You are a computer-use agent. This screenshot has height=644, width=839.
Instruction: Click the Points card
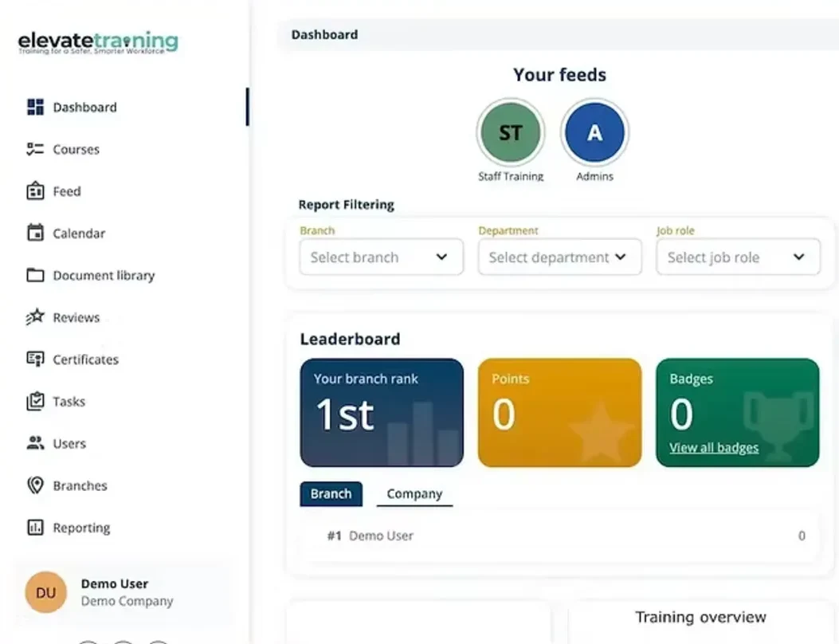tap(559, 413)
